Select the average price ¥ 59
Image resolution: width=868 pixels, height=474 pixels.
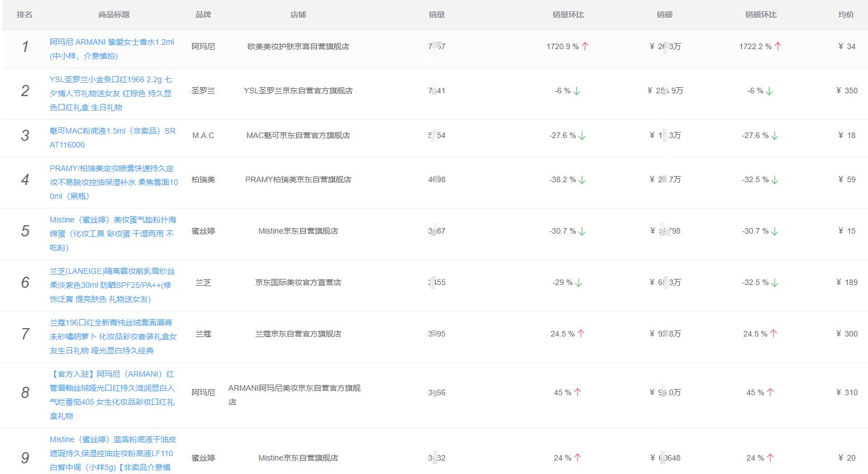847,179
